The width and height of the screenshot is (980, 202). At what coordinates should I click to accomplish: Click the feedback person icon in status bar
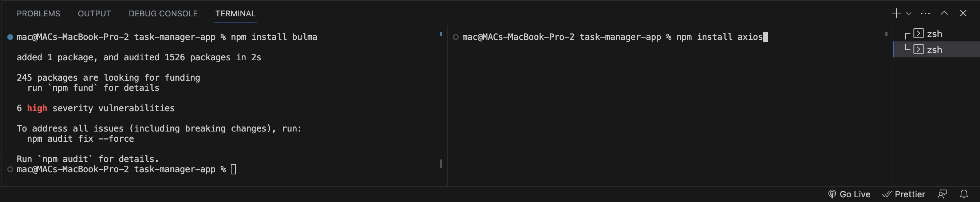[x=942, y=194]
